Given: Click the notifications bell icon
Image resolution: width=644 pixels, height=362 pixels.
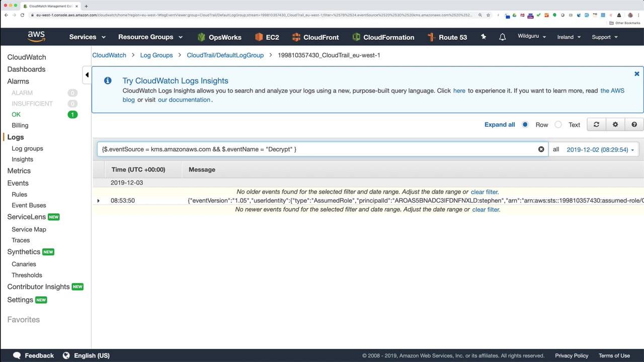Looking at the screenshot, I should click(502, 37).
